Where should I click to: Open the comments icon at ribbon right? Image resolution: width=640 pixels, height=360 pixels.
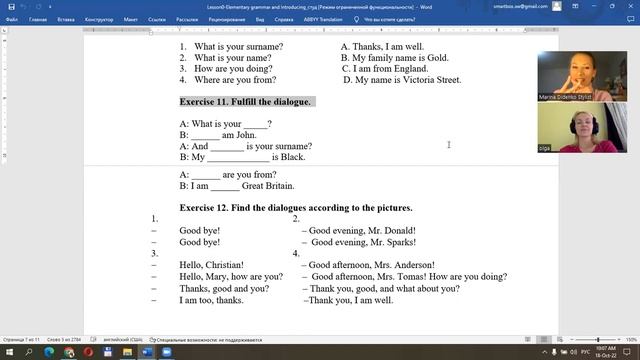tap(630, 19)
